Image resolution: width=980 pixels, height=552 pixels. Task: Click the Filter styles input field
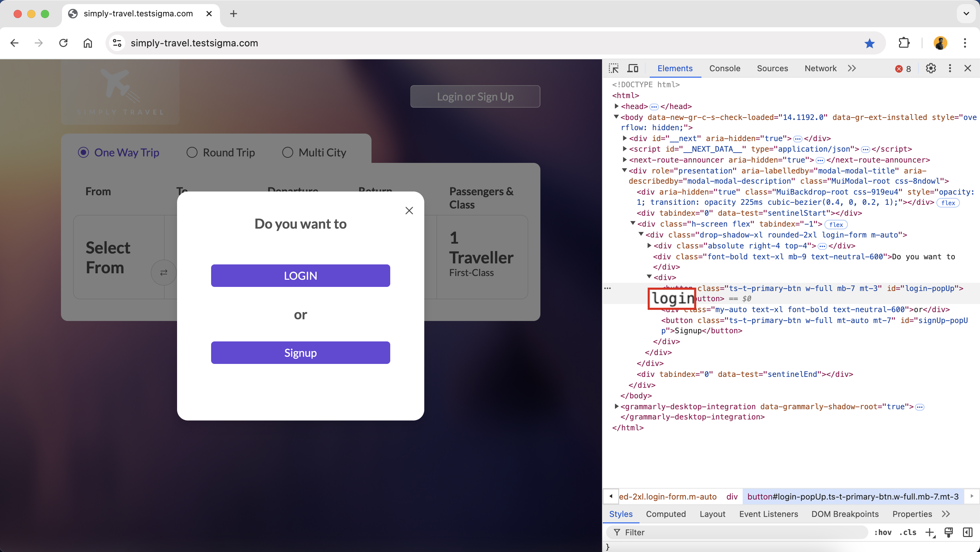click(737, 532)
